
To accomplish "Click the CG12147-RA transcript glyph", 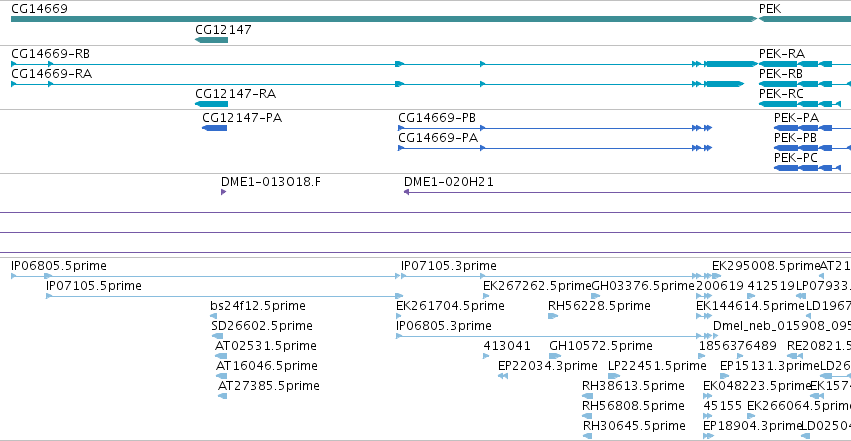I will 211,104.
